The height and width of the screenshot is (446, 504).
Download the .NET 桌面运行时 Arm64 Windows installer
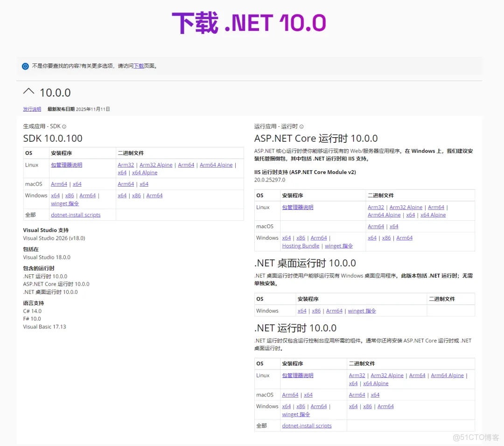(334, 310)
